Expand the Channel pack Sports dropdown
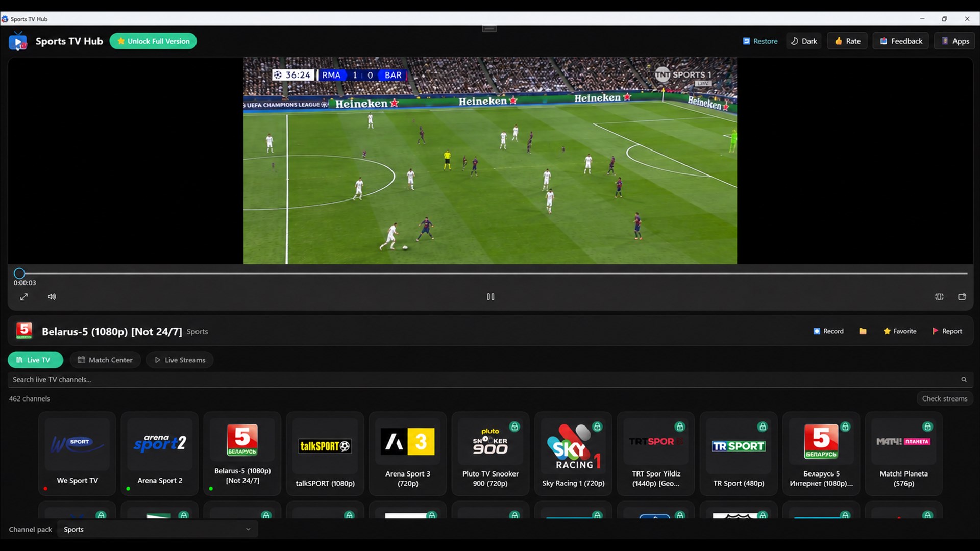980x551 pixels. 158,529
